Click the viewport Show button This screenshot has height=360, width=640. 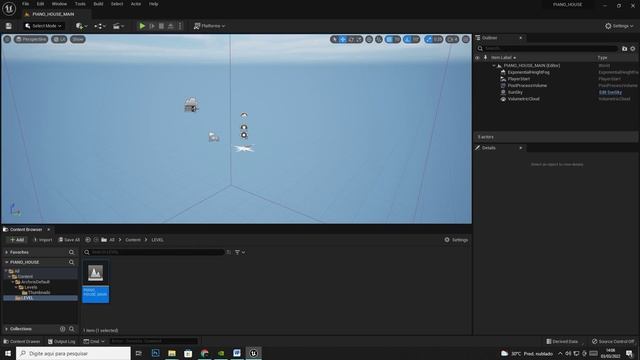coord(78,39)
